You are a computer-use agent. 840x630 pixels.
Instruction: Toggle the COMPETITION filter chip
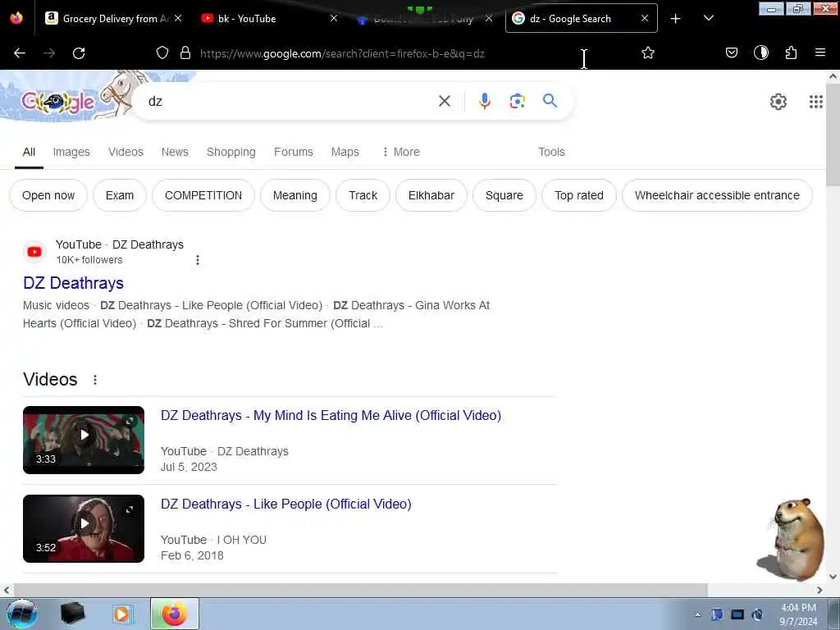click(x=203, y=195)
